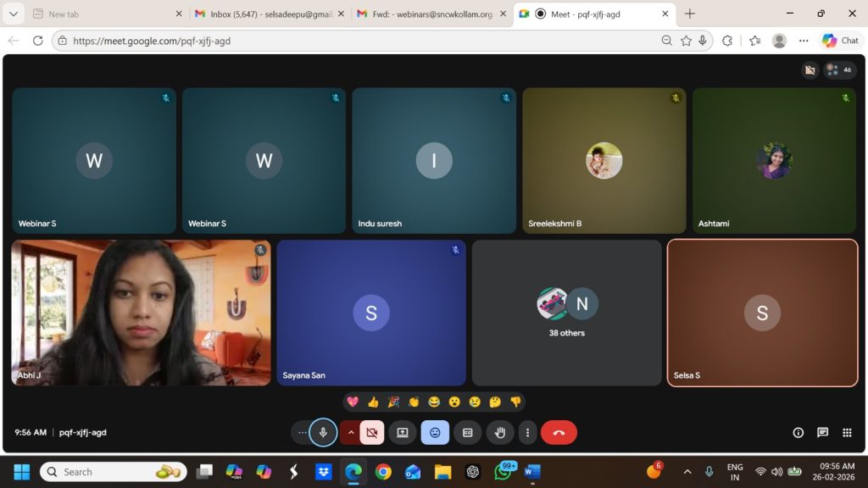The height and width of the screenshot is (488, 868).
Task: Expand video settings with the up chevron
Action: [x=351, y=432]
